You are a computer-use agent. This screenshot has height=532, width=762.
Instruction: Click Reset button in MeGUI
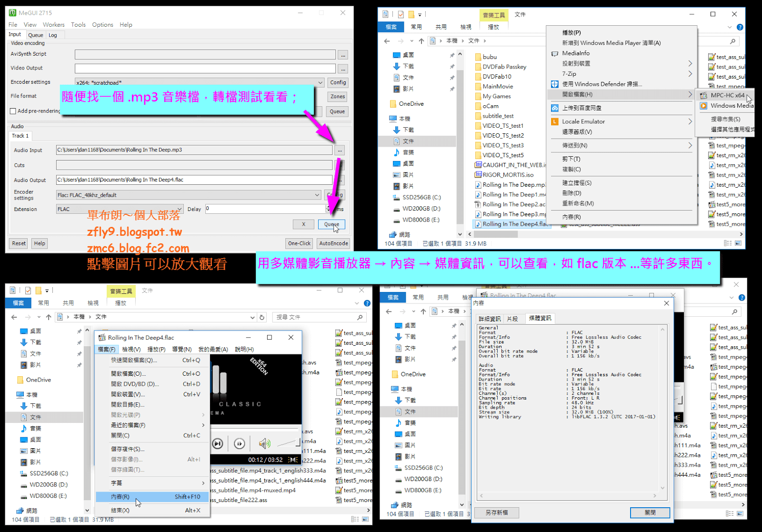tap(19, 243)
